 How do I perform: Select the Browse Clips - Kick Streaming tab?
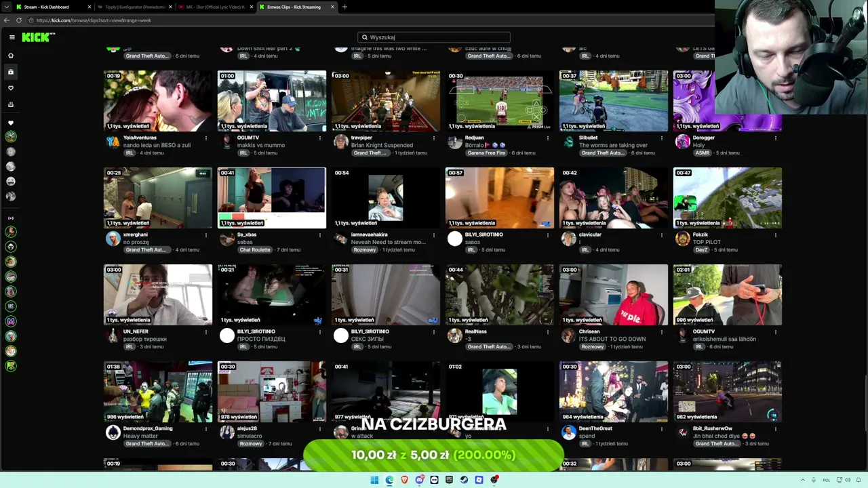tap(297, 7)
